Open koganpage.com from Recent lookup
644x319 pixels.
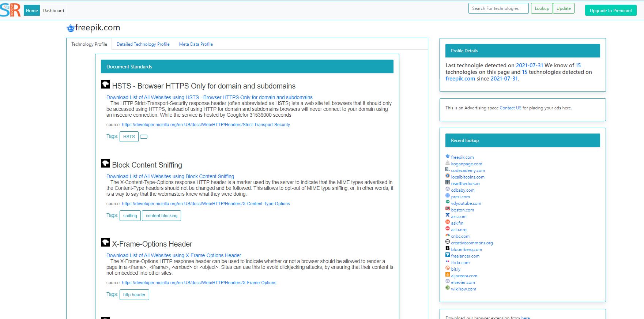click(x=467, y=164)
